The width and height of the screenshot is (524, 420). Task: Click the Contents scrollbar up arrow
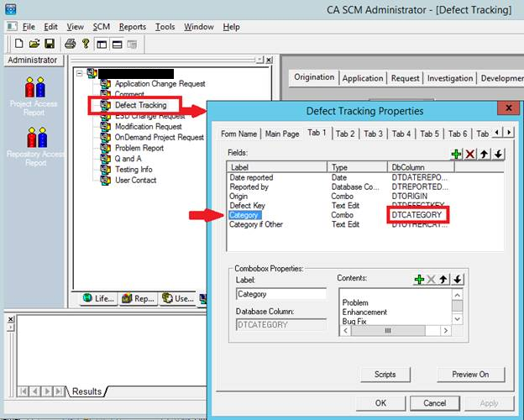click(x=457, y=295)
